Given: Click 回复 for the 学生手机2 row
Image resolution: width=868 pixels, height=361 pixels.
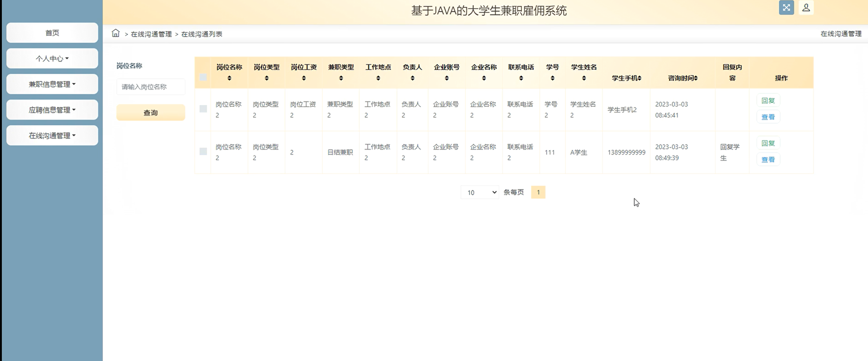Looking at the screenshot, I should click(x=768, y=100).
